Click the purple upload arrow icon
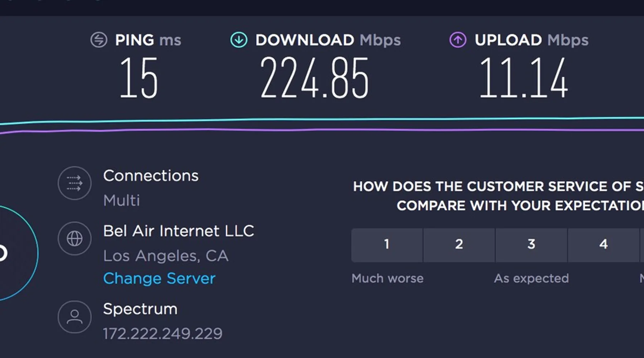The width and height of the screenshot is (644, 358). [x=458, y=40]
